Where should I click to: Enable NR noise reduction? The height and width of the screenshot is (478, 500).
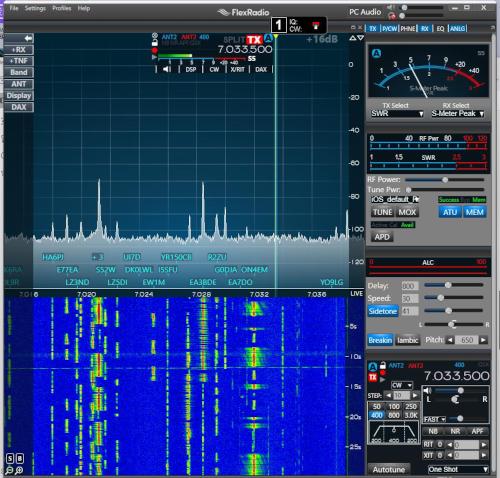455,431
